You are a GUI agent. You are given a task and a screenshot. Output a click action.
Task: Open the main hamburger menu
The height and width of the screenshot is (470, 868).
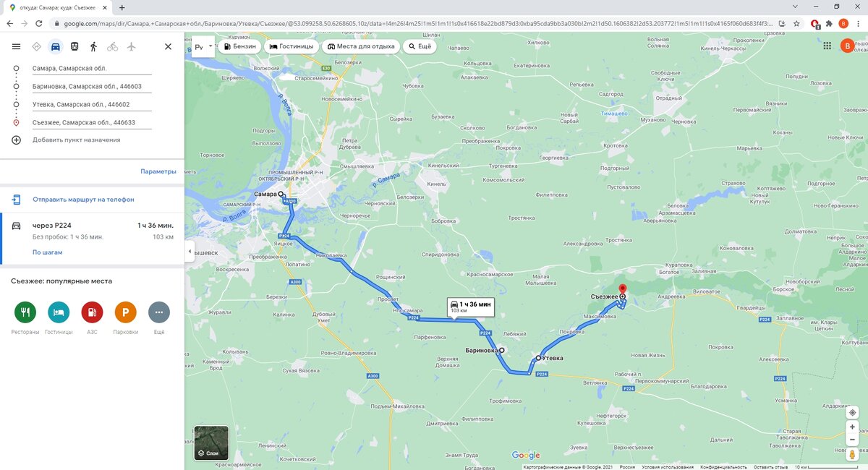pos(16,46)
